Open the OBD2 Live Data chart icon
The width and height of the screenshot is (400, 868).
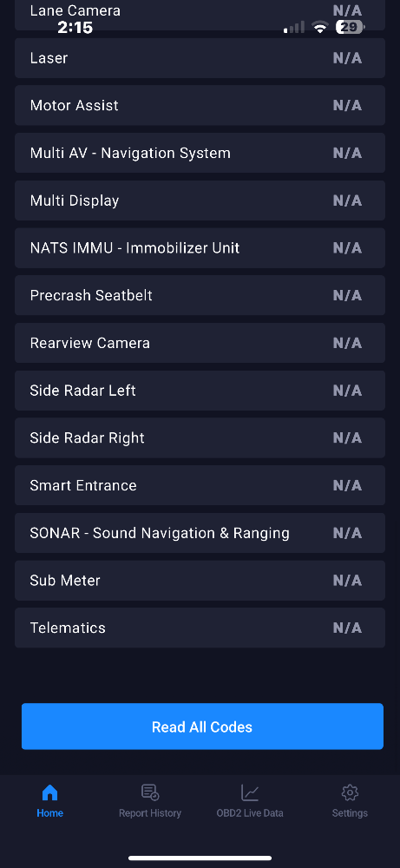(x=250, y=792)
